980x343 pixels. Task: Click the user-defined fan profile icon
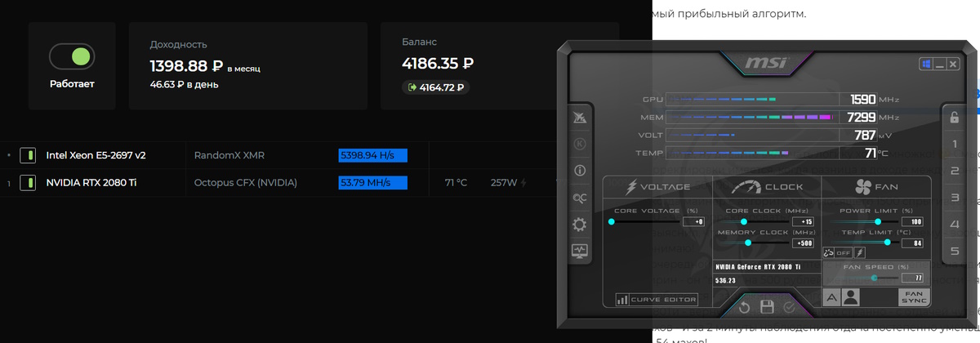click(851, 297)
